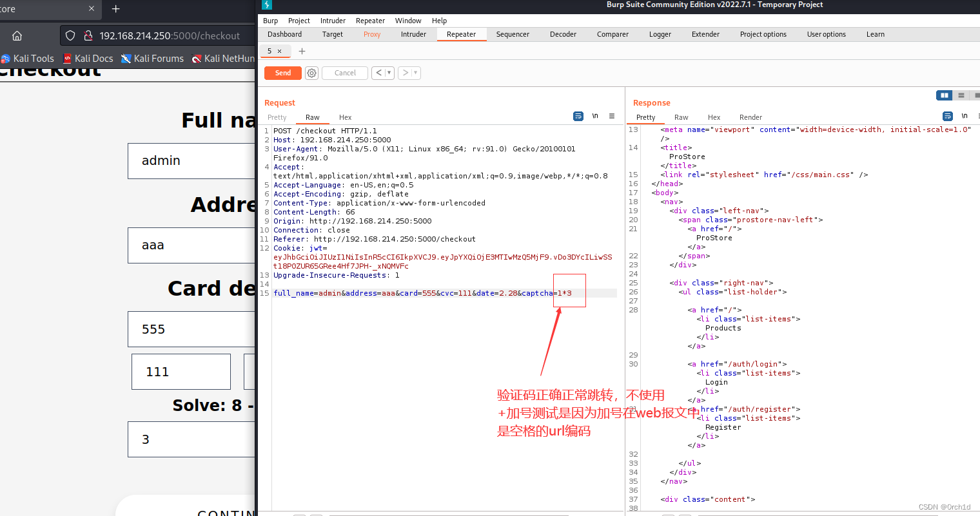Open the Repeater menu in menu bar

pos(370,21)
